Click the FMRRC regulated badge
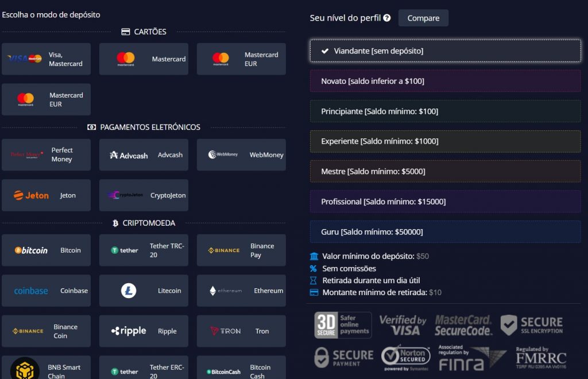Viewport: 588px width, 379px height. (x=541, y=358)
